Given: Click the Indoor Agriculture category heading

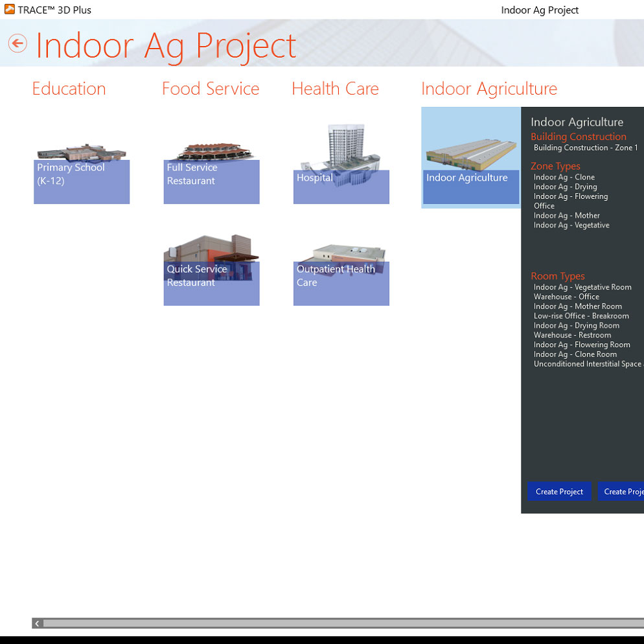Looking at the screenshot, I should coord(489,89).
